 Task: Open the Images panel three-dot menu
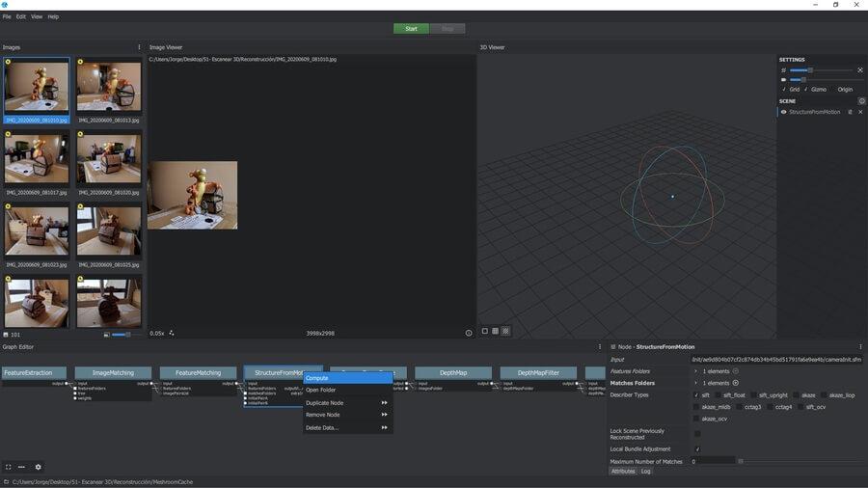(x=139, y=47)
